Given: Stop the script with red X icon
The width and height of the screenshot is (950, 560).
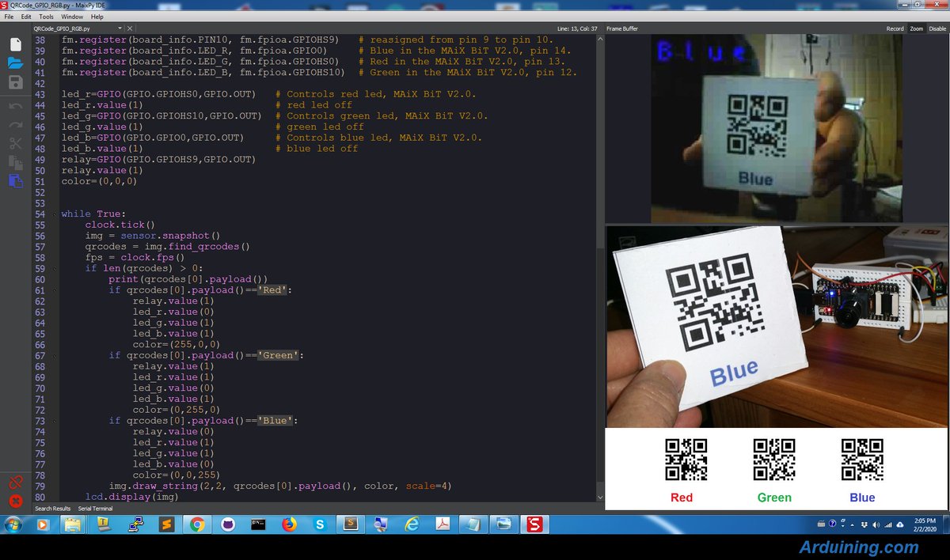Looking at the screenshot, I should pos(15,501).
